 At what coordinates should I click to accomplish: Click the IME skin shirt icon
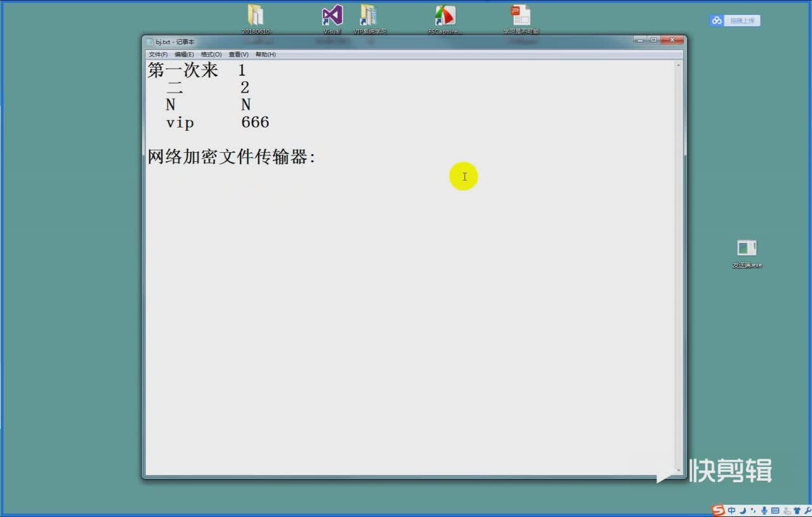pos(797,510)
